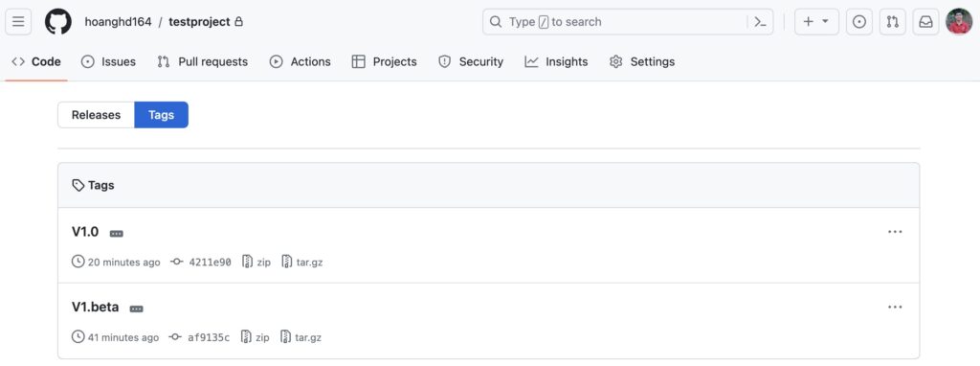980x366 pixels.
Task: Switch to the Pull requests tab
Action: coord(203,62)
